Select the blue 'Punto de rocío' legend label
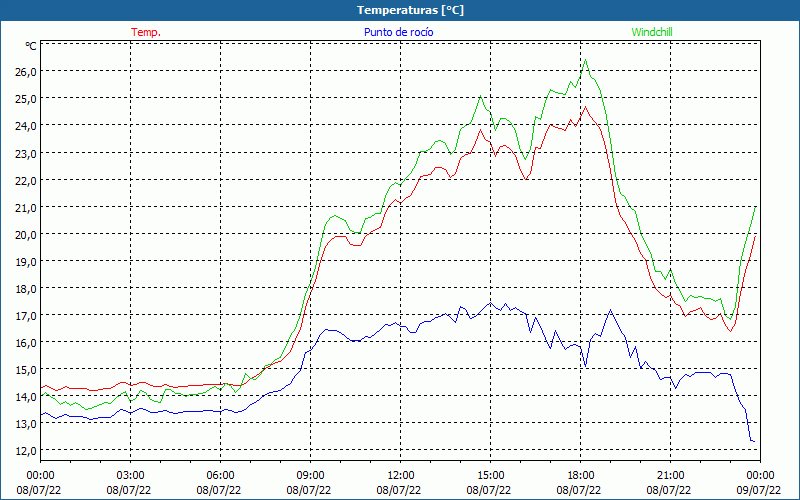 [x=398, y=32]
